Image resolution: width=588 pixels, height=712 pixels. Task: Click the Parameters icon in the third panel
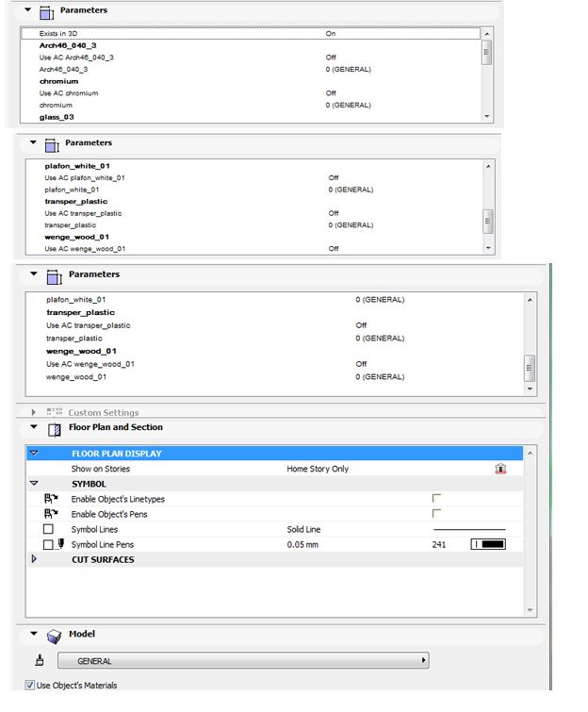54,277
